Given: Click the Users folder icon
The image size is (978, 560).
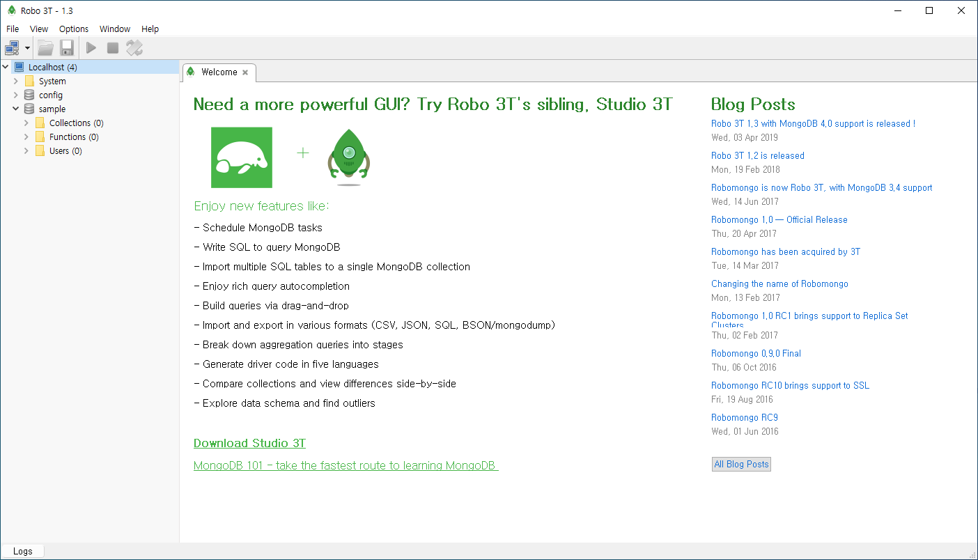Looking at the screenshot, I should tap(40, 150).
